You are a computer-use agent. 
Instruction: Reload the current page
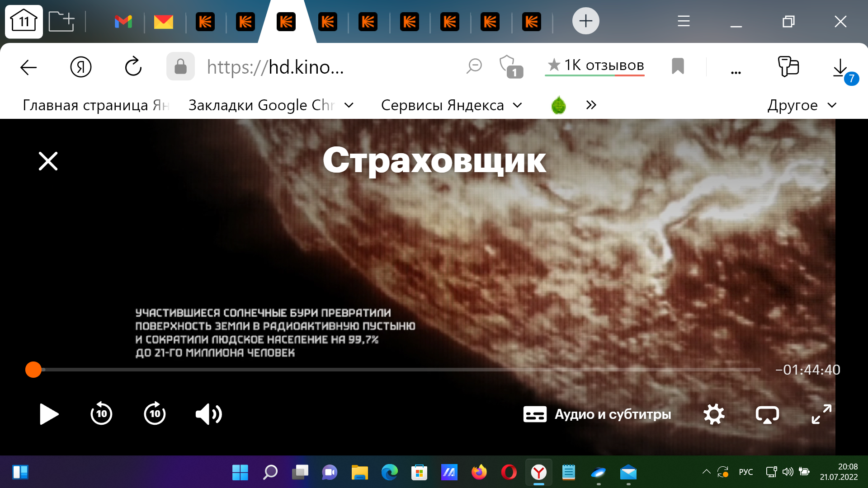coord(133,67)
